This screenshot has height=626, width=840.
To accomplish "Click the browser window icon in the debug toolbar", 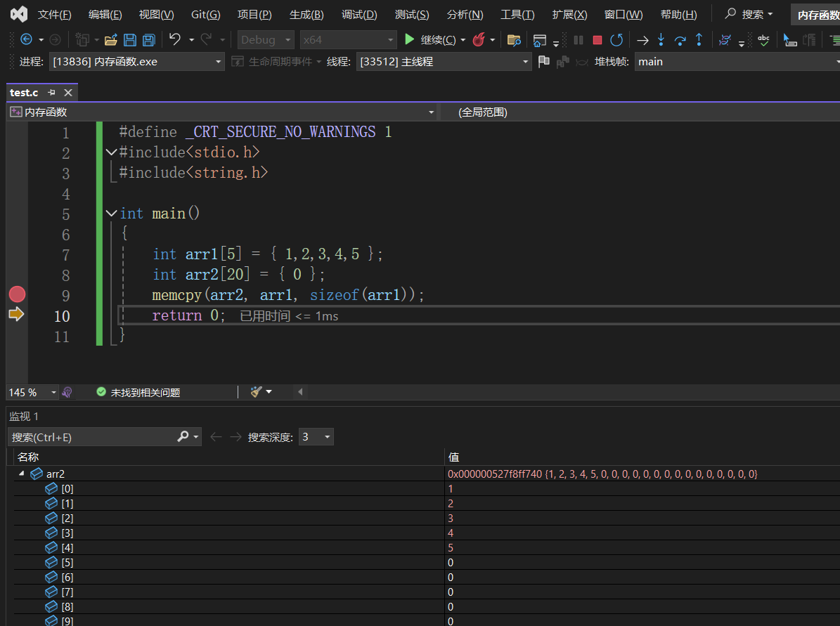I will (x=539, y=40).
